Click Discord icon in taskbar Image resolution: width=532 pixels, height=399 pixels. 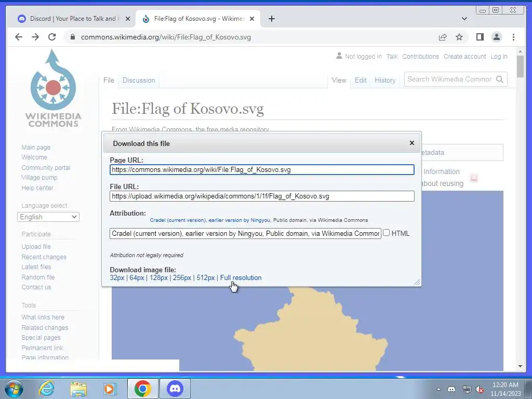click(175, 389)
